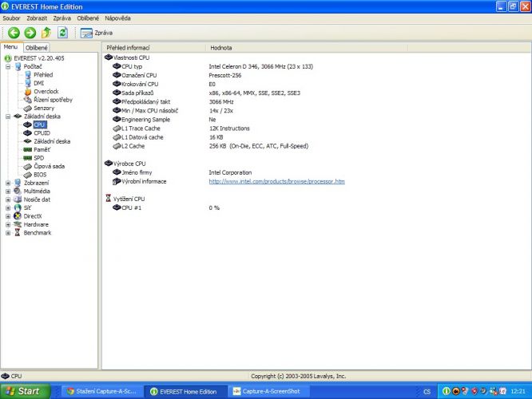Select EVEREST v2.20.405 root tree item

[x=39, y=58]
